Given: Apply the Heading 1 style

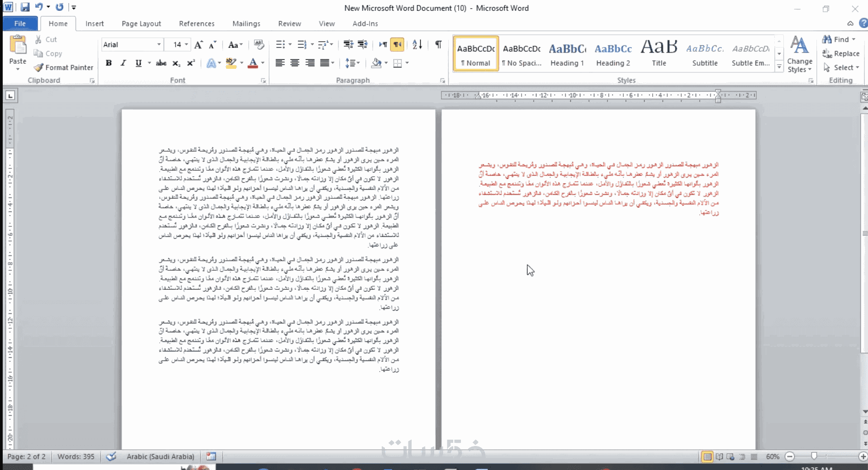Looking at the screenshot, I should 567,54.
